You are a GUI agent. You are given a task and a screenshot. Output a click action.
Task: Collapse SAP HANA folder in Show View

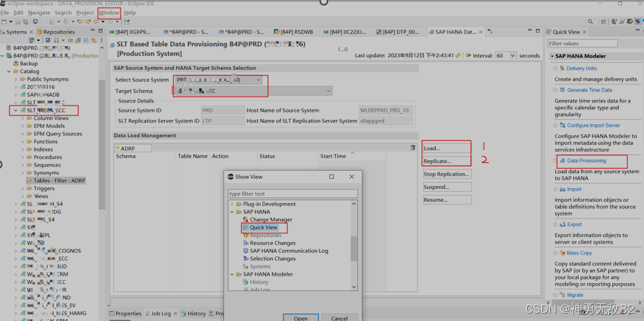pyautogui.click(x=232, y=212)
